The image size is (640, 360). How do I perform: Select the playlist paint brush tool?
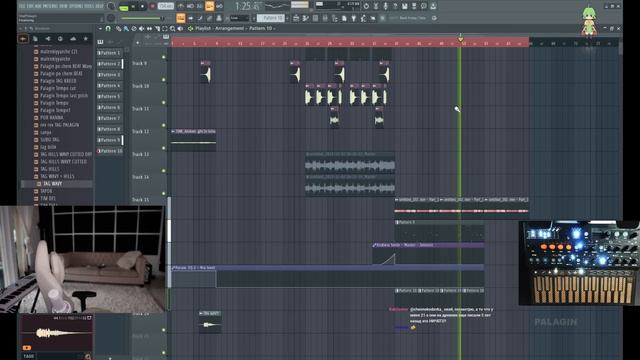pos(126,29)
